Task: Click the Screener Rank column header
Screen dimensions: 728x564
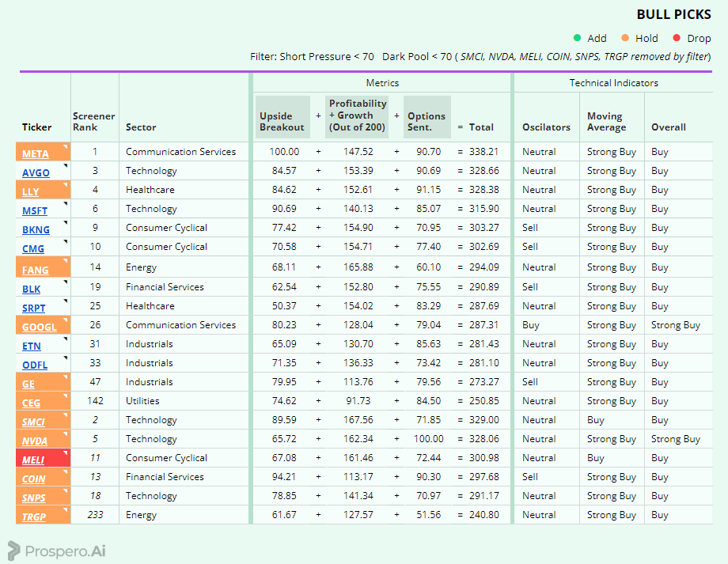Action: click(94, 122)
